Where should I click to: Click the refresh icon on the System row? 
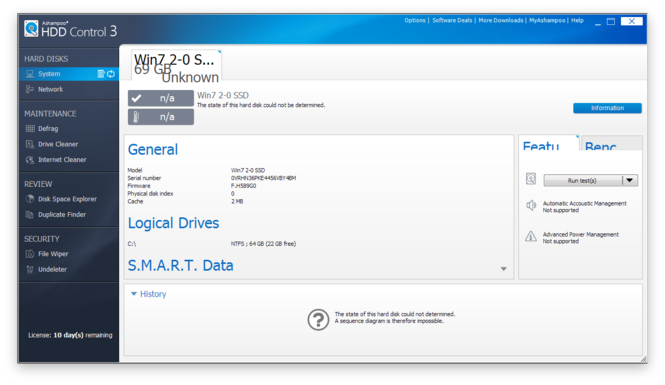pos(111,74)
